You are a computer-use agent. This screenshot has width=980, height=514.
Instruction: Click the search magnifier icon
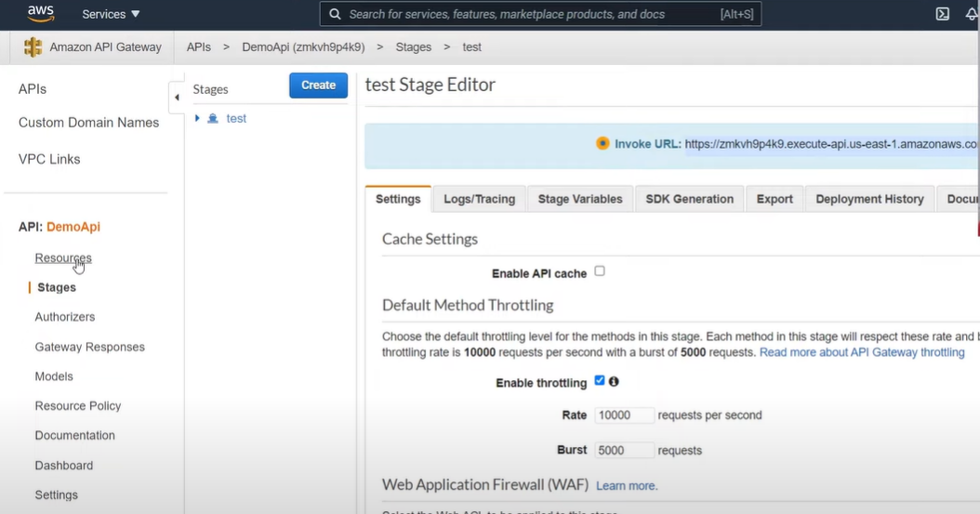[335, 14]
